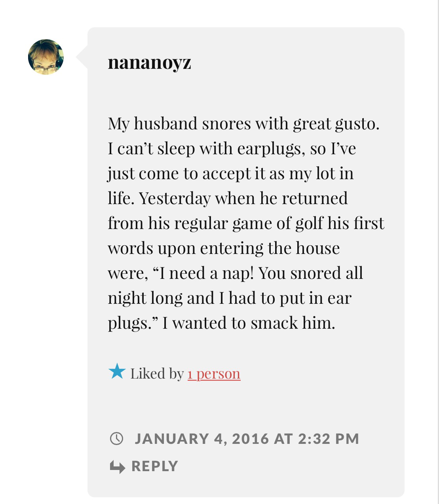Click the clock icon beside the date
Viewport: 439px width, 504px height.
point(116,438)
